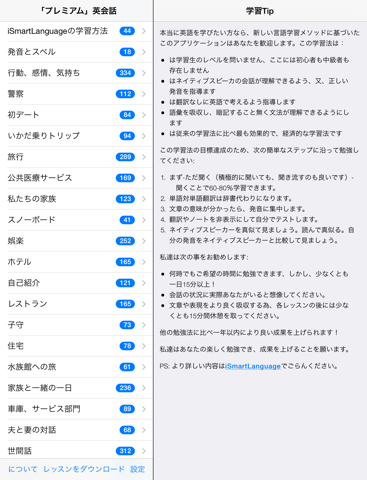
Task: Tap the 61 badge for 水族館への旅
Action: [x=127, y=367]
